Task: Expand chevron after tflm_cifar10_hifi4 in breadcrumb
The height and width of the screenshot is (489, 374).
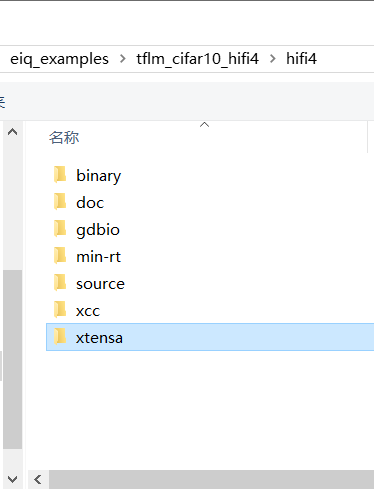Action: click(273, 59)
